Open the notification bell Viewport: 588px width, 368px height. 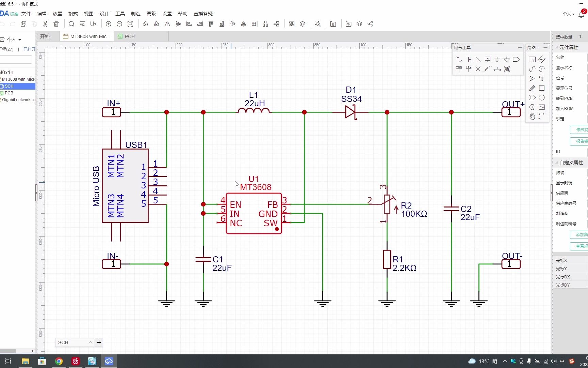(581, 15)
